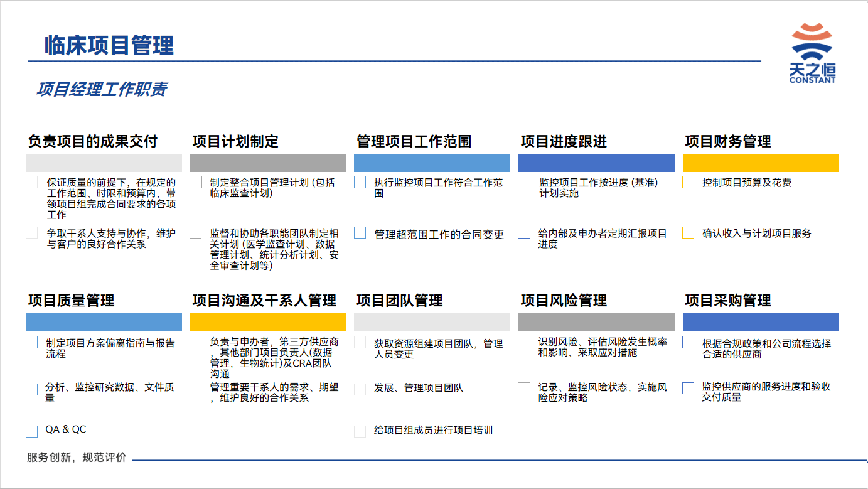Mark the 确认收入与计划项目服务 checkbox

(x=688, y=233)
